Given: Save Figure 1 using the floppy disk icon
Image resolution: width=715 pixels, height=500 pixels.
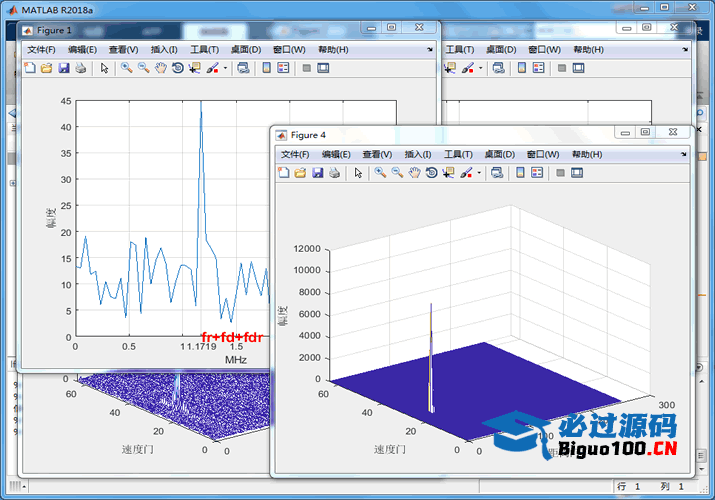Looking at the screenshot, I should tap(63, 68).
